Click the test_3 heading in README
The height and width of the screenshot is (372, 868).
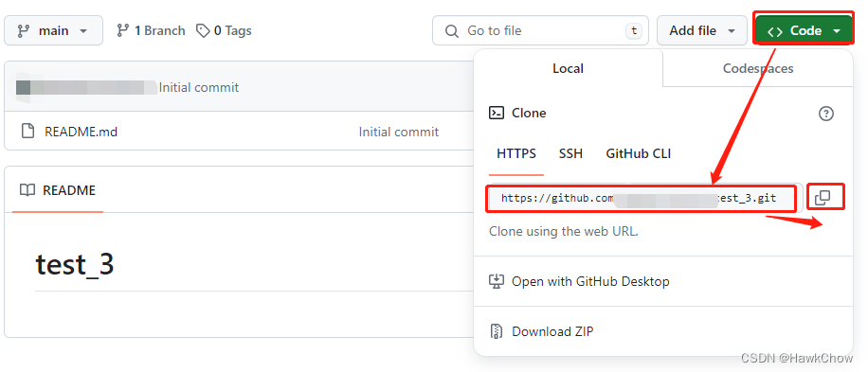[x=75, y=264]
